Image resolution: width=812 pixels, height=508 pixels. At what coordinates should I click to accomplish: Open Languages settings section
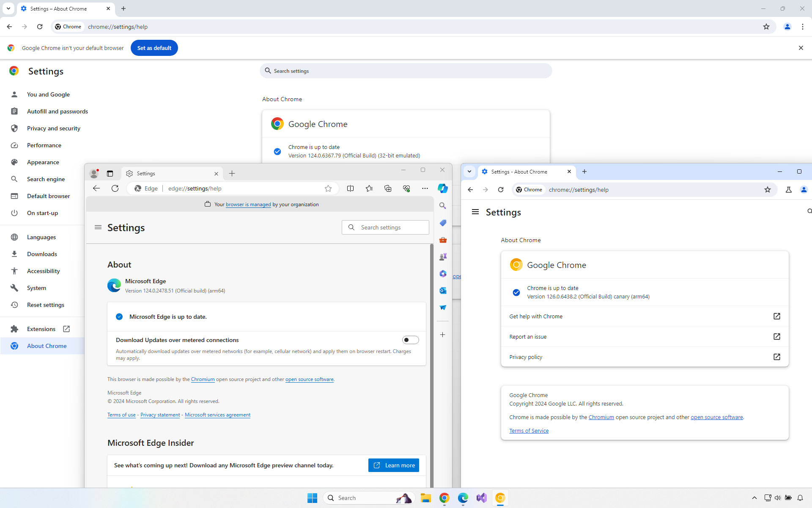point(42,237)
